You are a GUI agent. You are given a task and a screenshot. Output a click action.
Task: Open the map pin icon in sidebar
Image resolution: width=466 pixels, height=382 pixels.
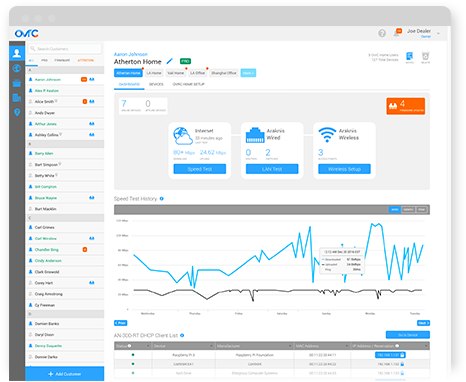[17, 112]
